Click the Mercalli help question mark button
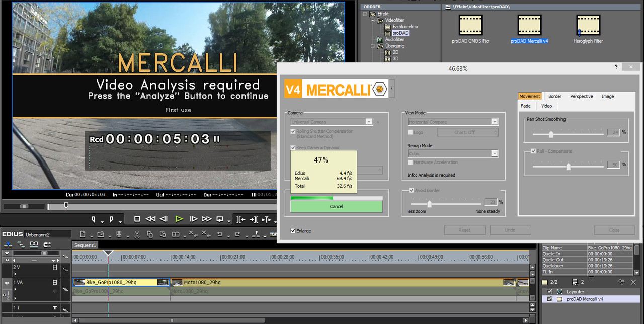 [x=391, y=88]
